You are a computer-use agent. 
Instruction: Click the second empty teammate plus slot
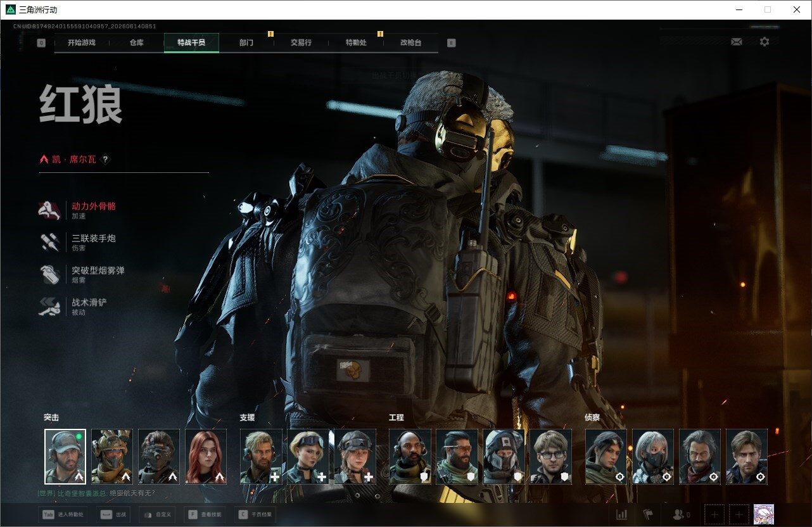[x=739, y=515]
